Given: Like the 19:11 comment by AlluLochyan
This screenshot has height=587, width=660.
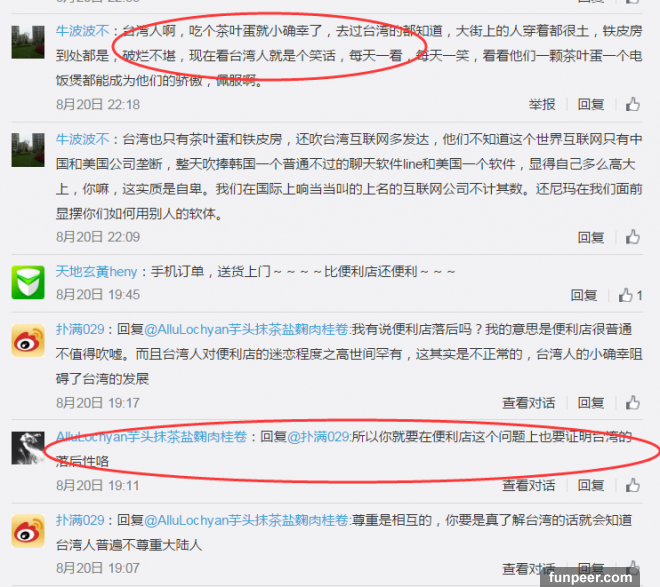Looking at the screenshot, I should coord(632,485).
